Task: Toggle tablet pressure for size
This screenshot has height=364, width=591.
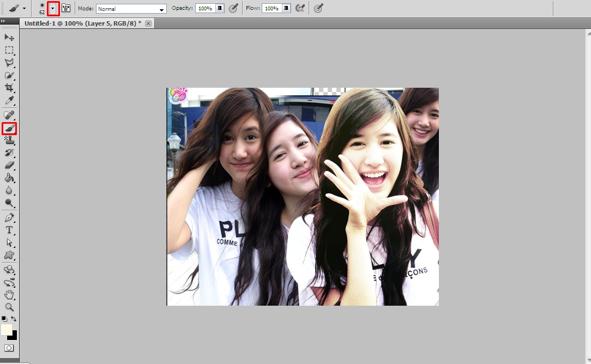Action: click(x=318, y=8)
